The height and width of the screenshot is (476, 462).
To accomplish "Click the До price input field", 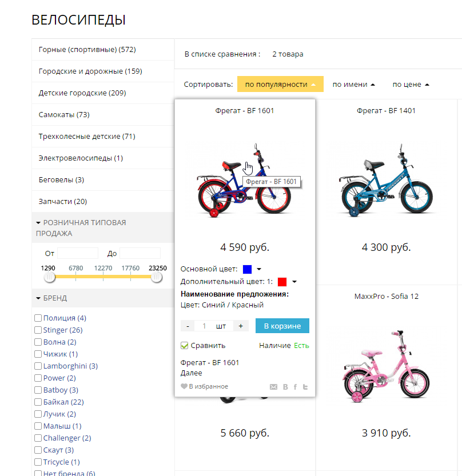I will [x=140, y=253].
